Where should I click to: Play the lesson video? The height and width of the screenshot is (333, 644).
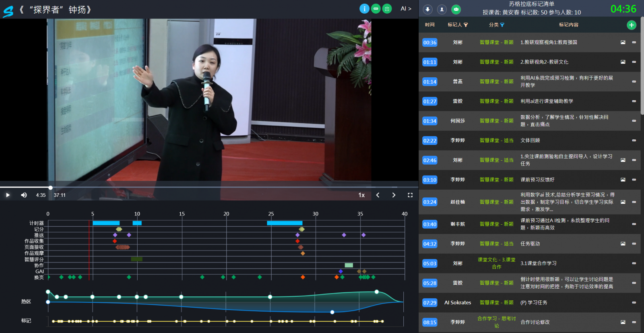[x=8, y=195]
